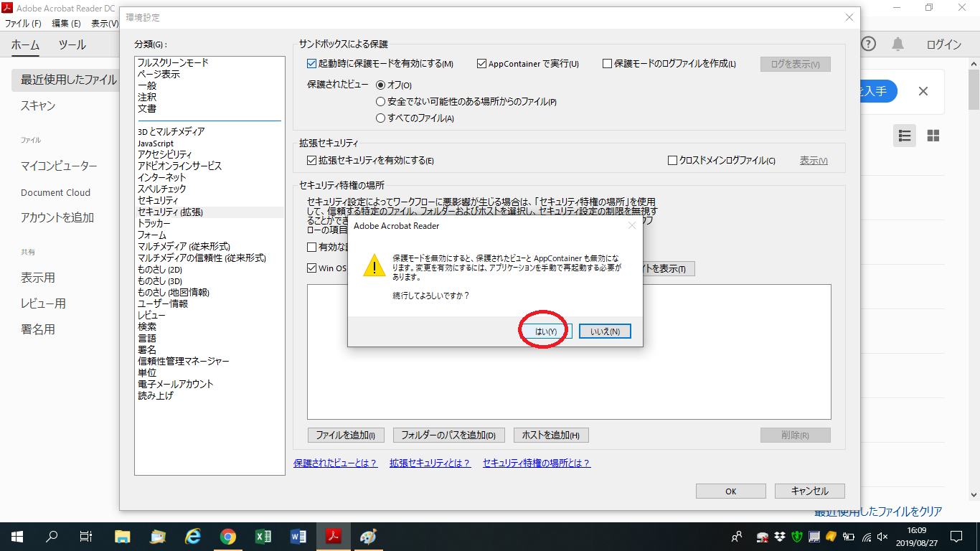Launch Google Chrome from taskbar

[x=228, y=537]
